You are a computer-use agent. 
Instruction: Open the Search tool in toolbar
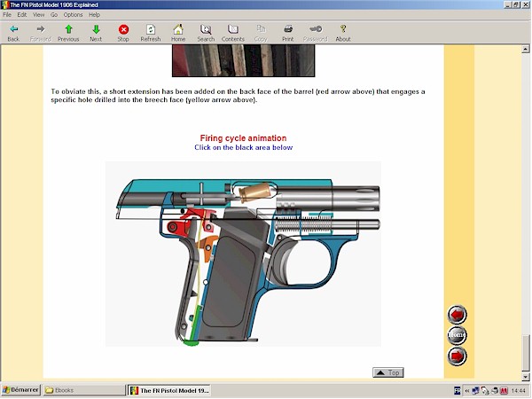[206, 33]
